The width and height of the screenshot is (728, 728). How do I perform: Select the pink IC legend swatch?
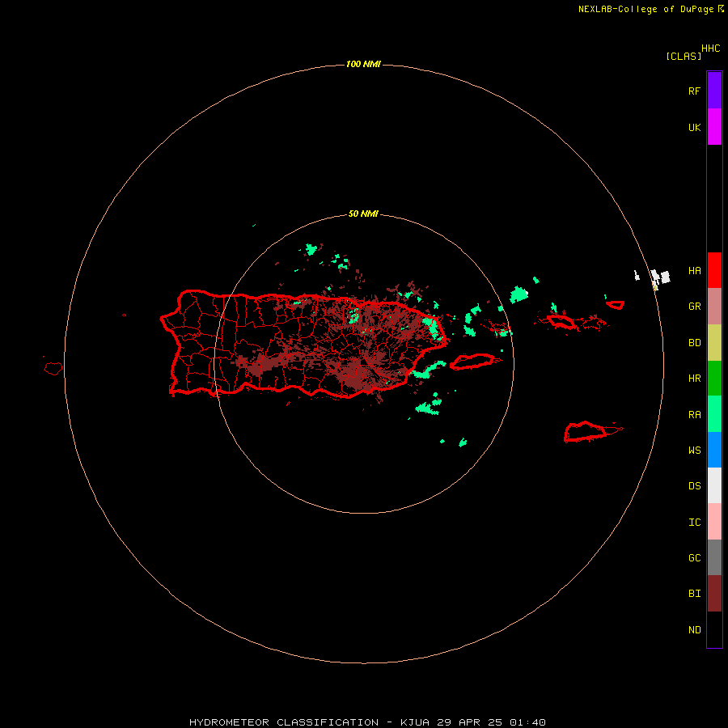714,522
